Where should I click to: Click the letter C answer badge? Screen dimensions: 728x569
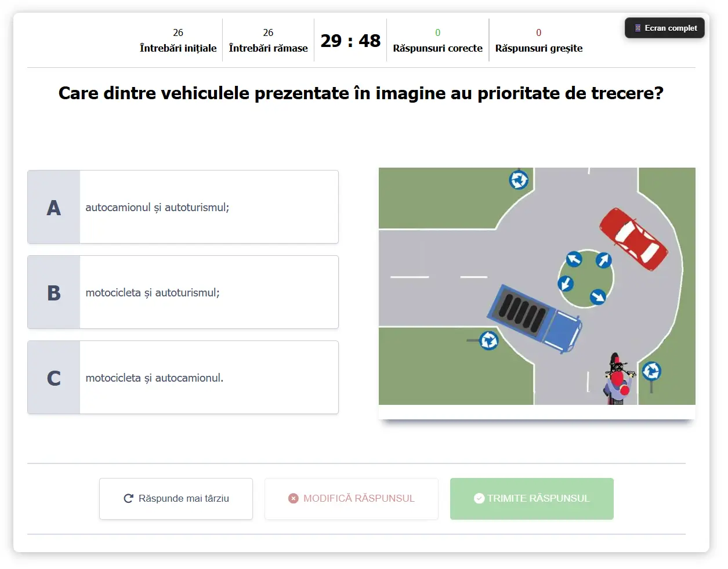tap(54, 378)
